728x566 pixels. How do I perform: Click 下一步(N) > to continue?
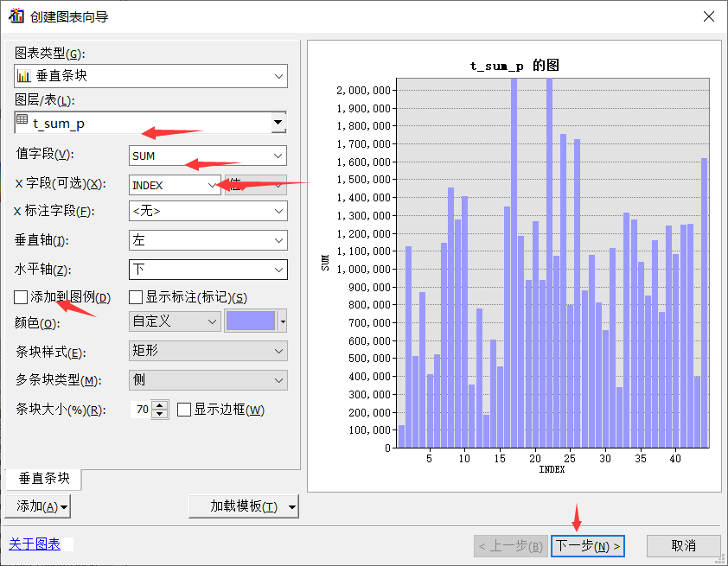point(587,546)
